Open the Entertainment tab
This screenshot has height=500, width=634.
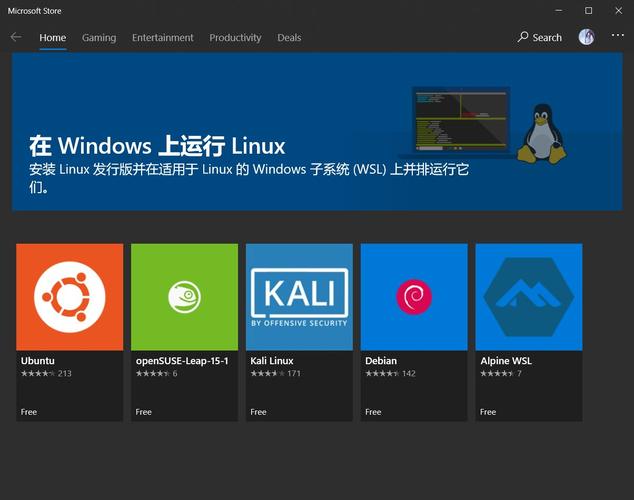(163, 38)
